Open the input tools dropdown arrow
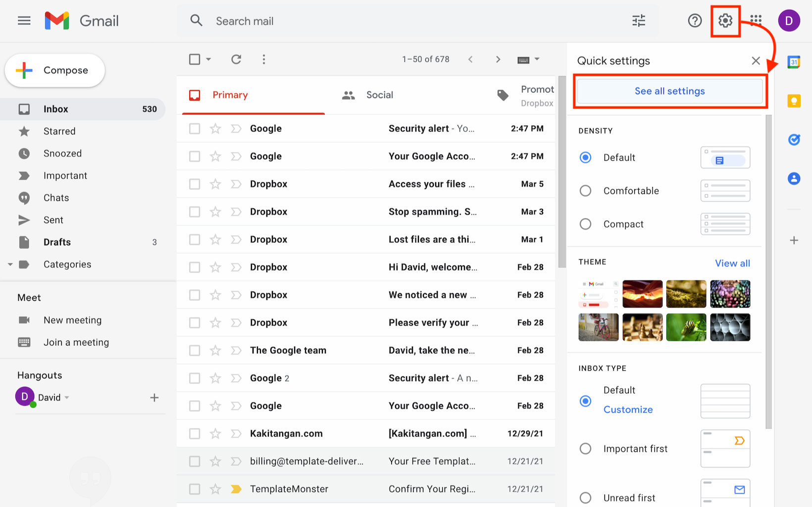 click(537, 59)
